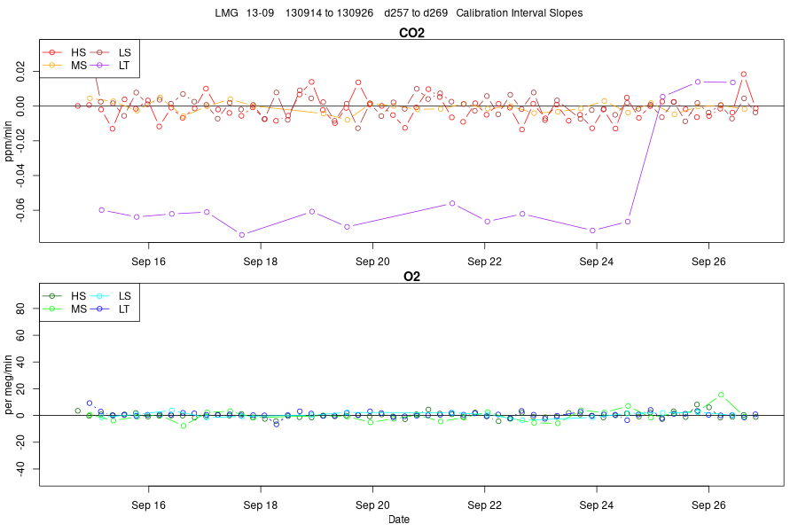Click the Calibration Interval Slopes main title

tap(519, 12)
